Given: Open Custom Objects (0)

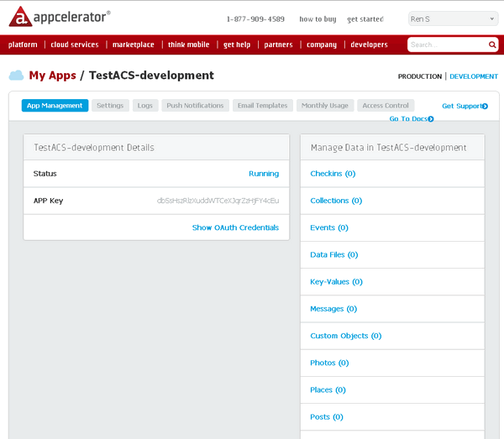Looking at the screenshot, I should (345, 336).
